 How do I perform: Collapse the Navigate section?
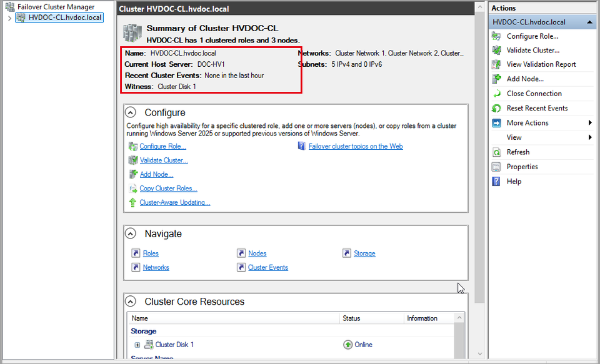131,234
